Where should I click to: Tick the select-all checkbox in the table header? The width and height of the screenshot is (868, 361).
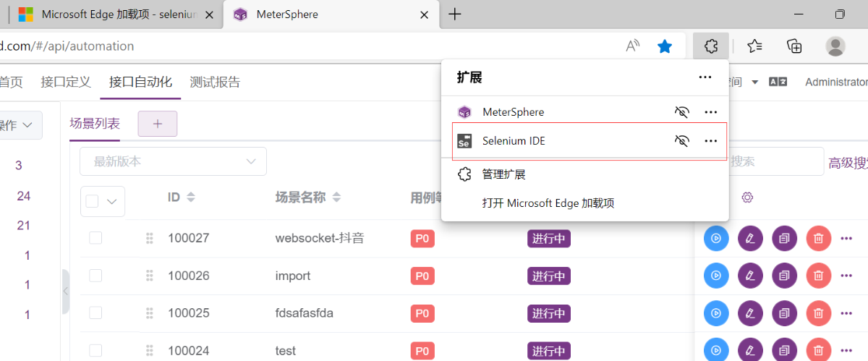click(92, 202)
